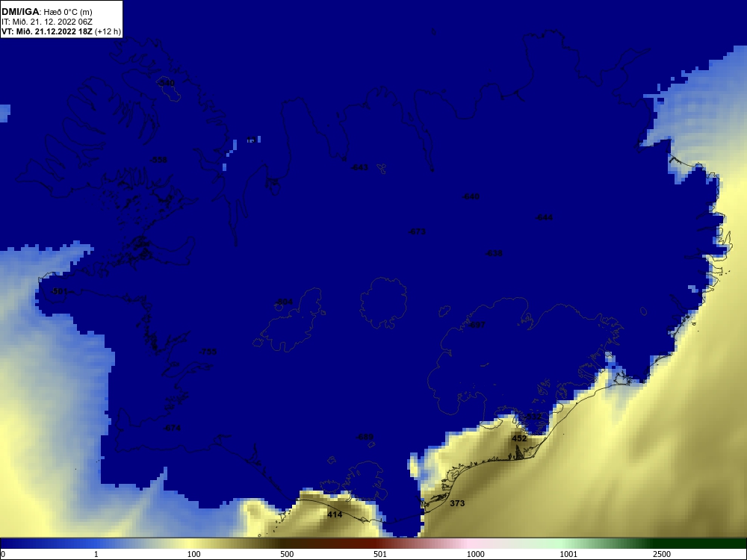Click the '1' label on the color scale

click(x=96, y=554)
